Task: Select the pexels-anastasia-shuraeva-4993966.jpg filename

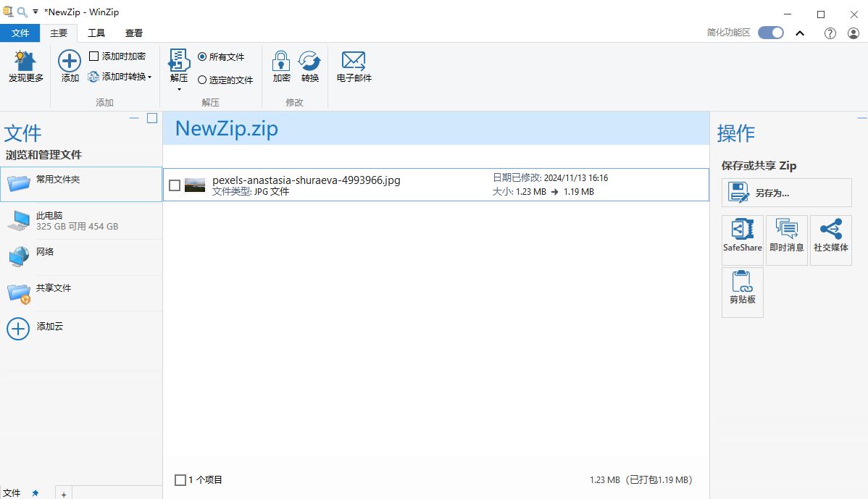Action: point(306,180)
